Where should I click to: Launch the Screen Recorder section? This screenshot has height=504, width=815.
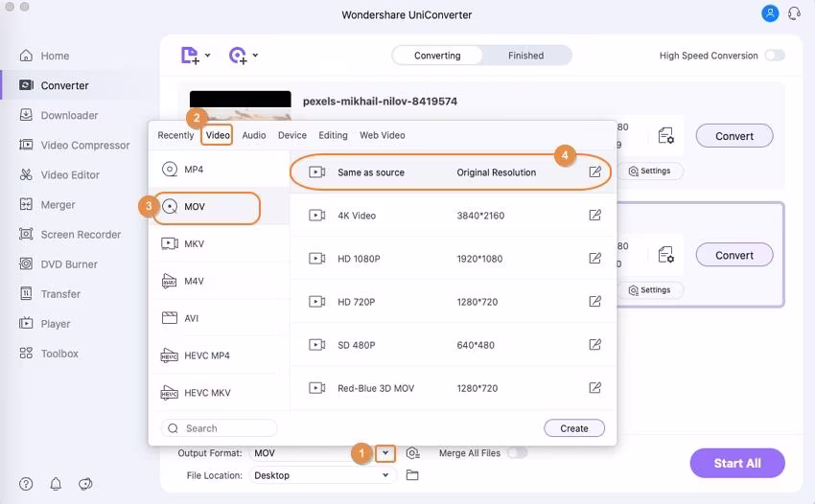(70, 235)
